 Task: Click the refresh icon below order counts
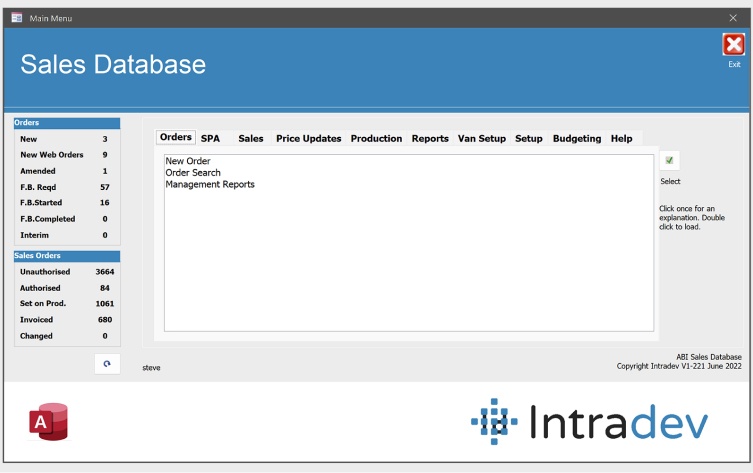click(107, 363)
